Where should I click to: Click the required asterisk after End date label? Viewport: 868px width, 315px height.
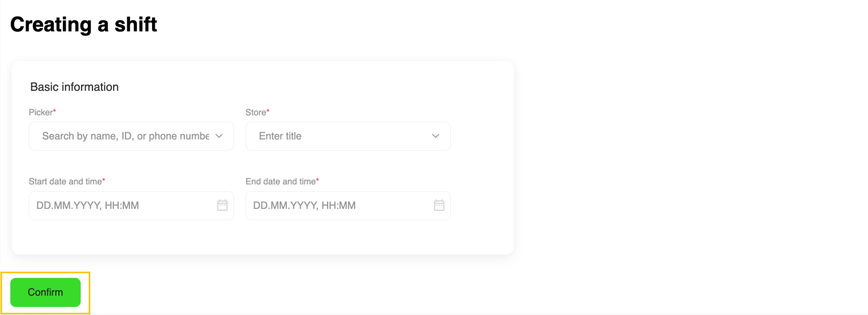(317, 179)
